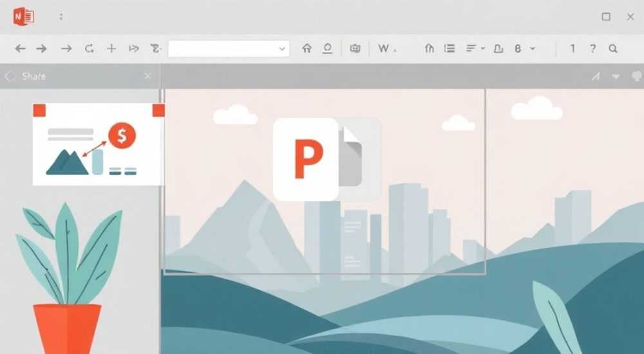Click the pen icon in the gray bar

click(x=596, y=77)
